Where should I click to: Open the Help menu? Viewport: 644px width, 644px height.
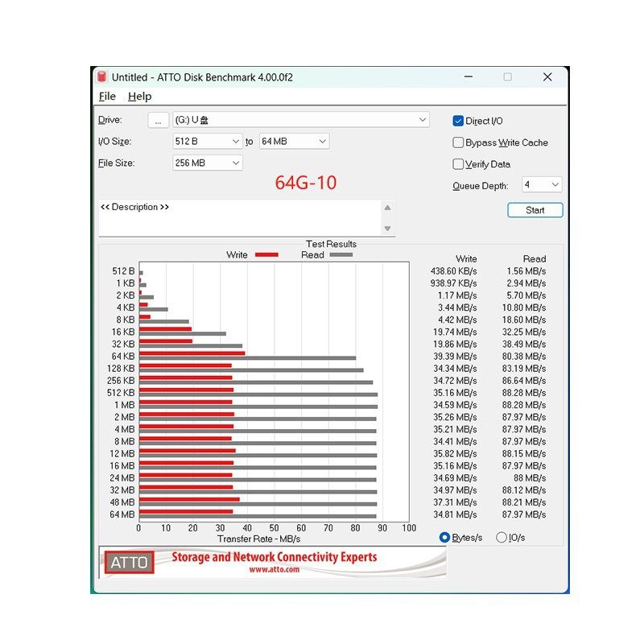(139, 97)
